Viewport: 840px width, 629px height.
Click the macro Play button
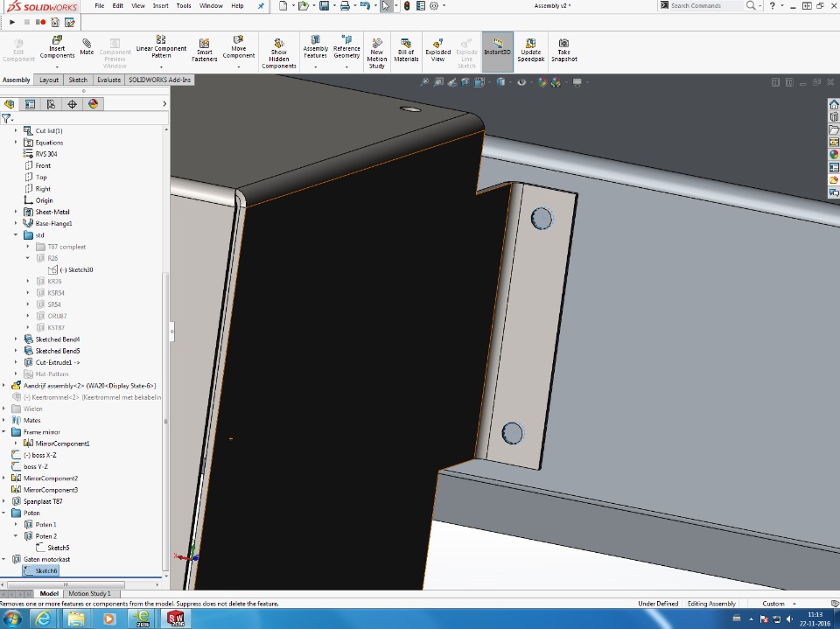click(x=12, y=22)
